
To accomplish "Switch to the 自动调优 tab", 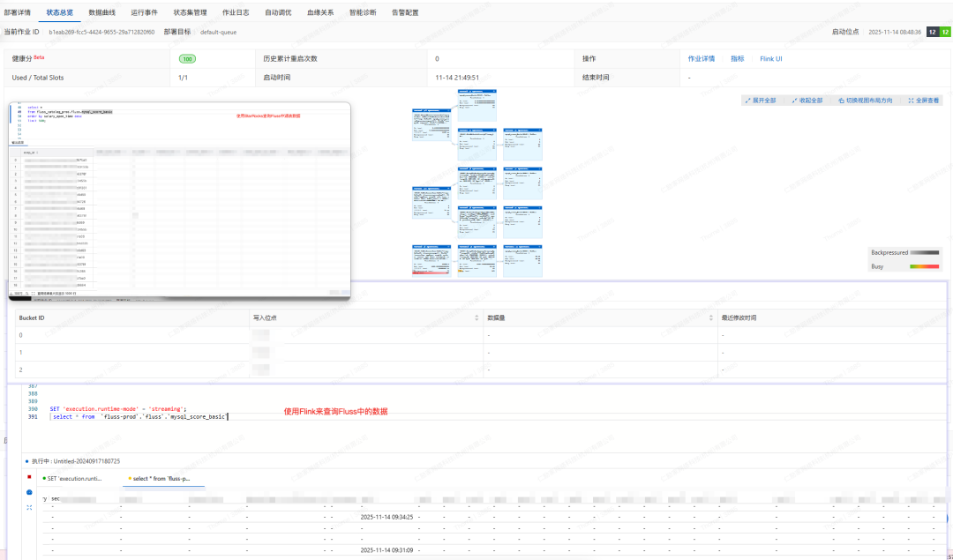I will click(278, 12).
